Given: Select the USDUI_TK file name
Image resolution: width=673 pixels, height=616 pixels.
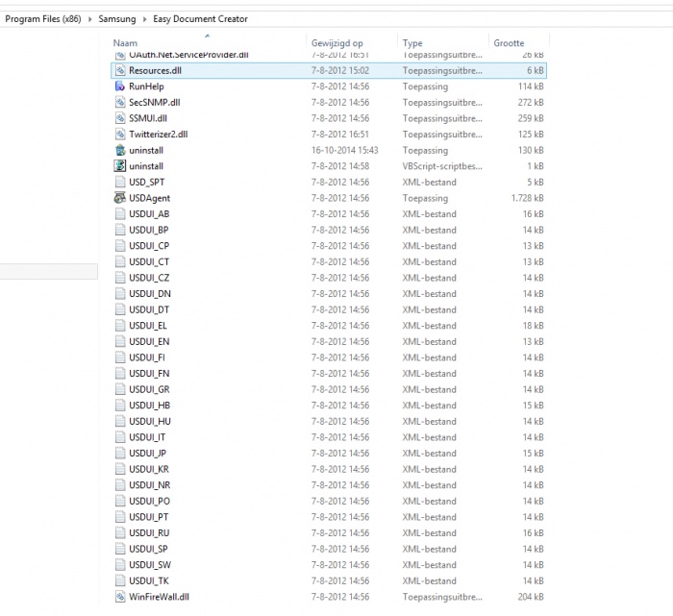Looking at the screenshot, I should click(149, 580).
